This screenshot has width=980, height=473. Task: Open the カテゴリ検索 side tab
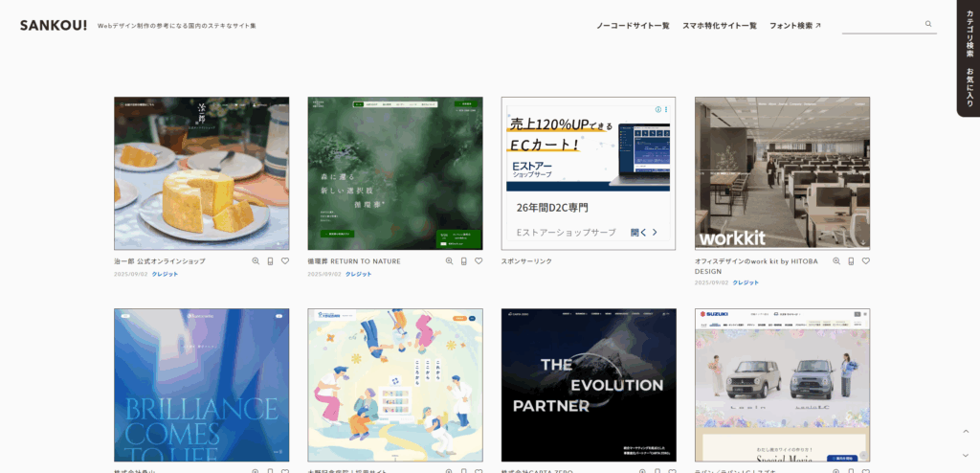tap(969, 34)
